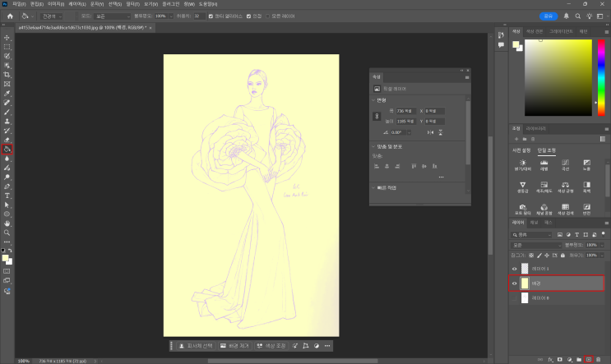
Task: Pick the Crop tool
Action: 7,75
